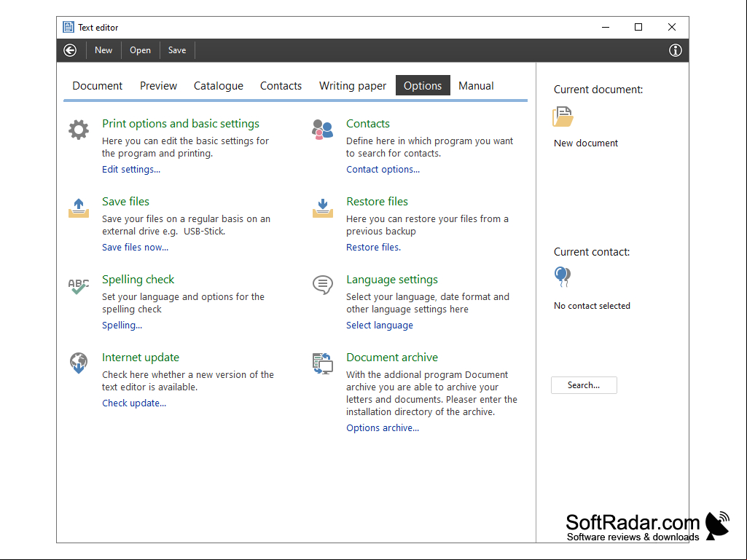Click the Check update... link
Image resolution: width=747 pixels, height=560 pixels.
point(134,403)
